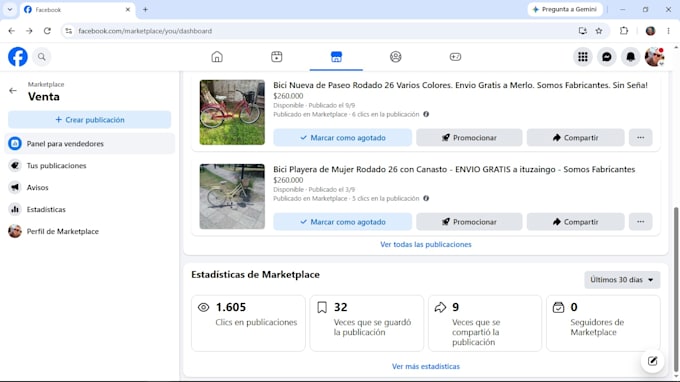This screenshot has height=382, width=680.
Task: Click the install app icon in address bar
Action: (x=582, y=31)
